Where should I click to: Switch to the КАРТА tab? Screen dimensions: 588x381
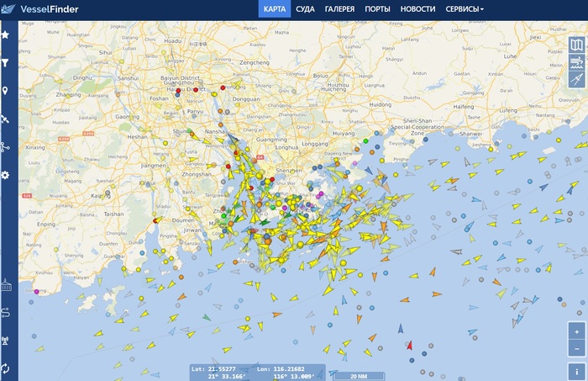[275, 9]
